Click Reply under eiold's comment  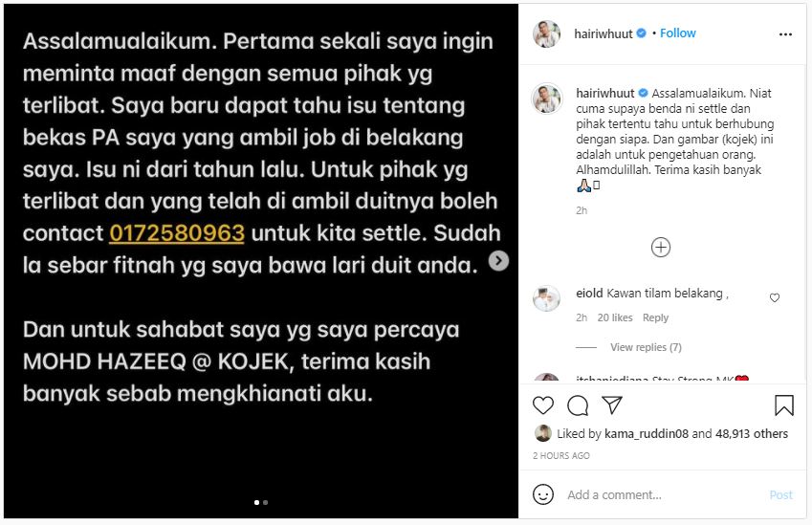point(655,317)
